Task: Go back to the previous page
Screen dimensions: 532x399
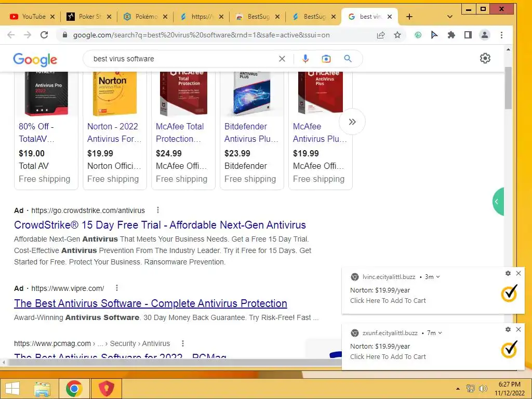Action: click(x=11, y=35)
